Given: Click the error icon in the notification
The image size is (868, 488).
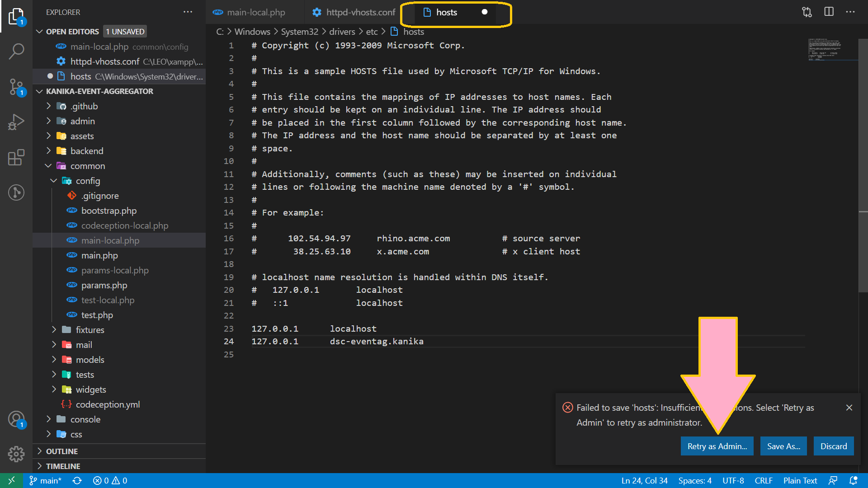Looking at the screenshot, I should [x=567, y=408].
